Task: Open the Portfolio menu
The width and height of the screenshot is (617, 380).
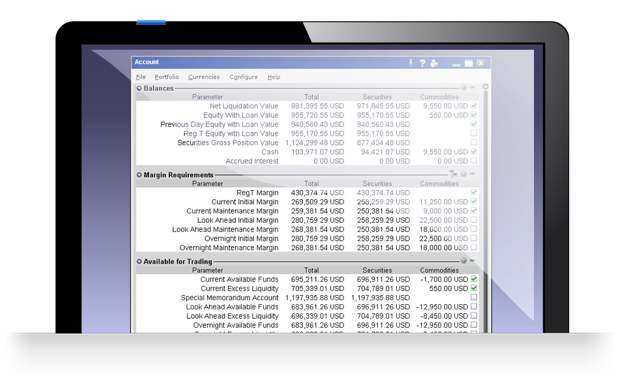Action: point(166,77)
